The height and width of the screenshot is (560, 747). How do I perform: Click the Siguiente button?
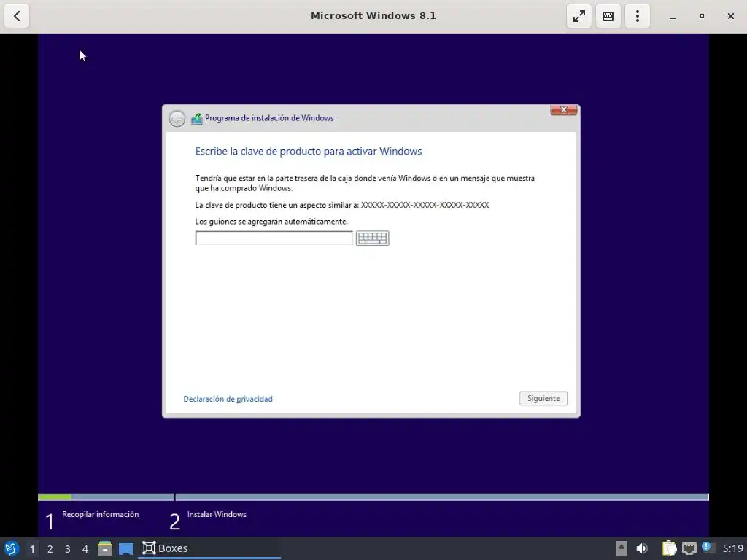tap(543, 399)
